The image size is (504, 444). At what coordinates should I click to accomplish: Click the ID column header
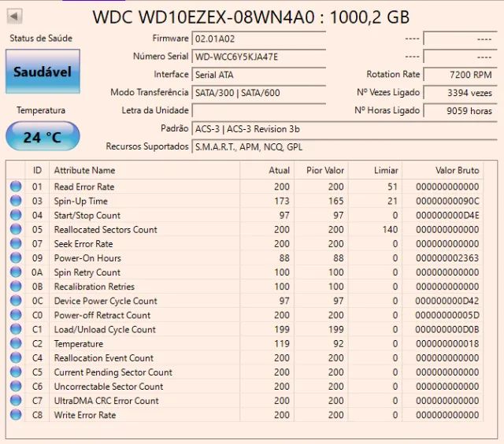pyautogui.click(x=37, y=170)
